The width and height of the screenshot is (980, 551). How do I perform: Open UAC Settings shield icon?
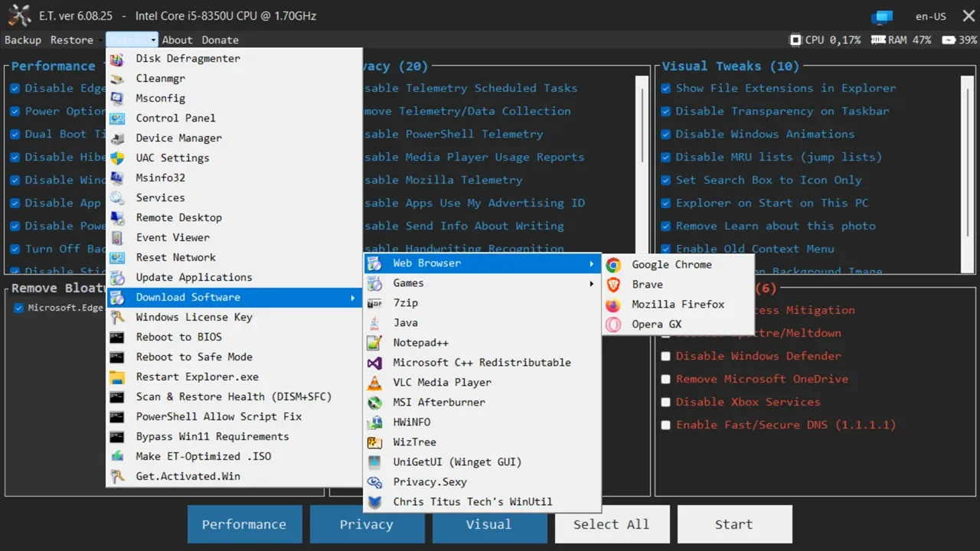tap(117, 158)
